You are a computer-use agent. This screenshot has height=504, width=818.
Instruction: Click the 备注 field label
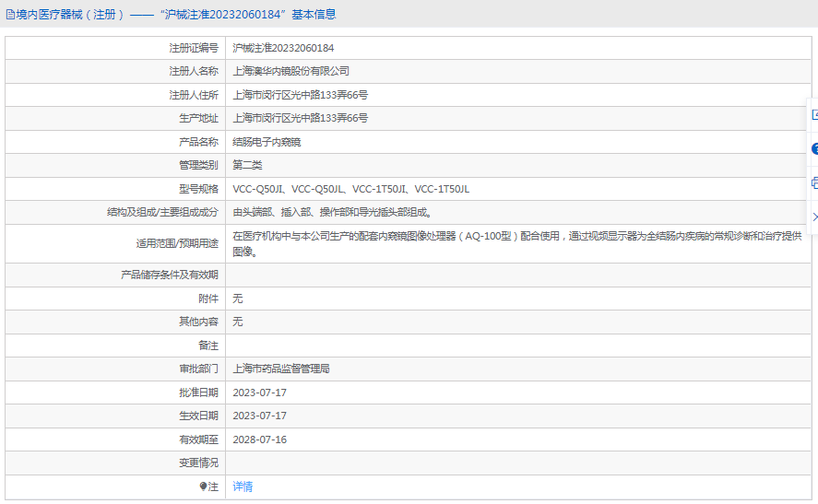click(x=208, y=345)
